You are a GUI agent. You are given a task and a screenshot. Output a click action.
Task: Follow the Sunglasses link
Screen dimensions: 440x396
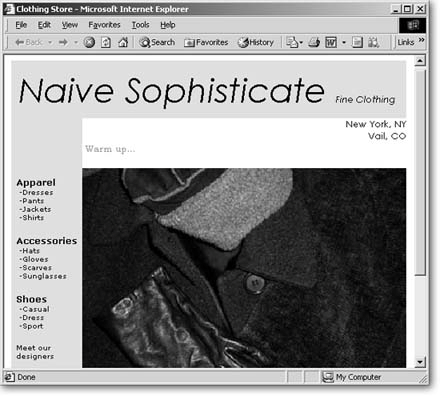click(x=43, y=276)
